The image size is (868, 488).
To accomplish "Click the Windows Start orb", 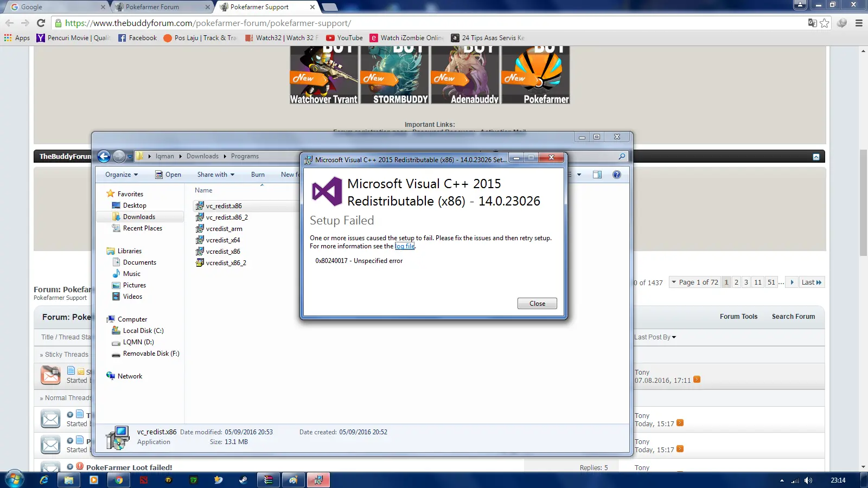I will pos(14,480).
